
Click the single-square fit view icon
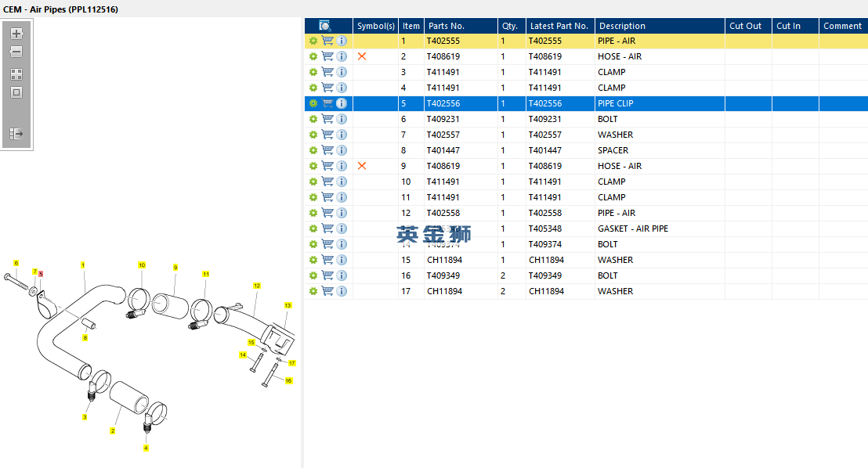[16, 92]
